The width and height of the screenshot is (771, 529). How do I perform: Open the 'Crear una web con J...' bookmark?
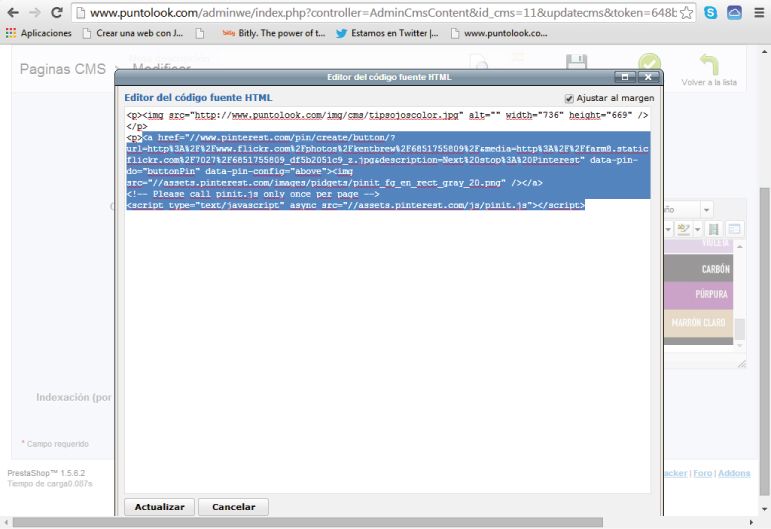click(x=133, y=33)
